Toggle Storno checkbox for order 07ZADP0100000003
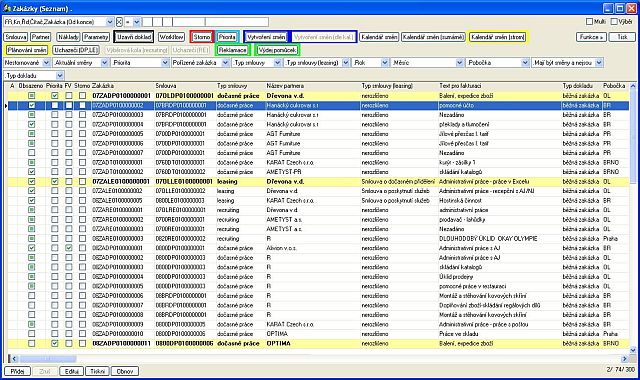The image size is (640, 380). click(x=82, y=115)
